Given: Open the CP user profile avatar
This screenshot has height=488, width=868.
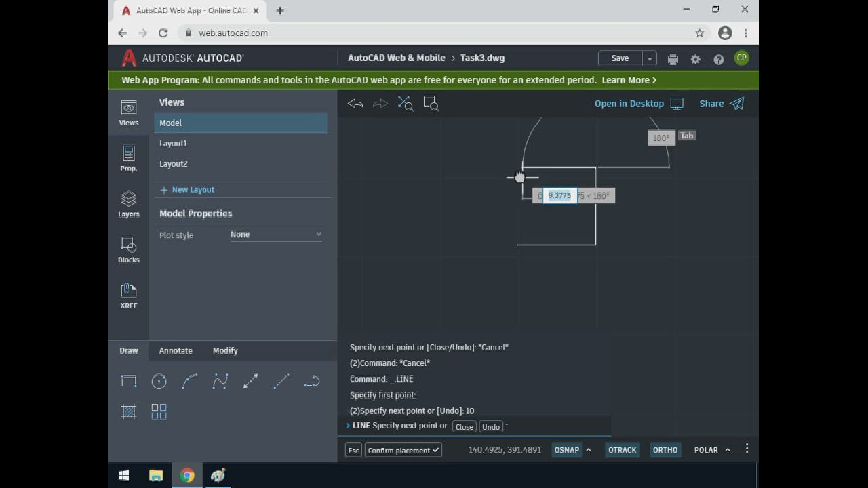Looking at the screenshot, I should [742, 58].
